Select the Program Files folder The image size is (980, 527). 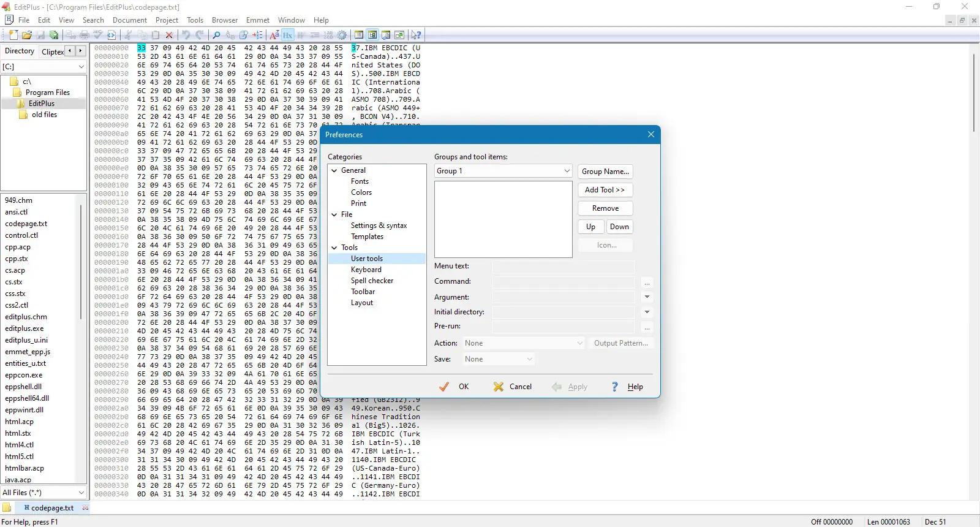pos(47,93)
